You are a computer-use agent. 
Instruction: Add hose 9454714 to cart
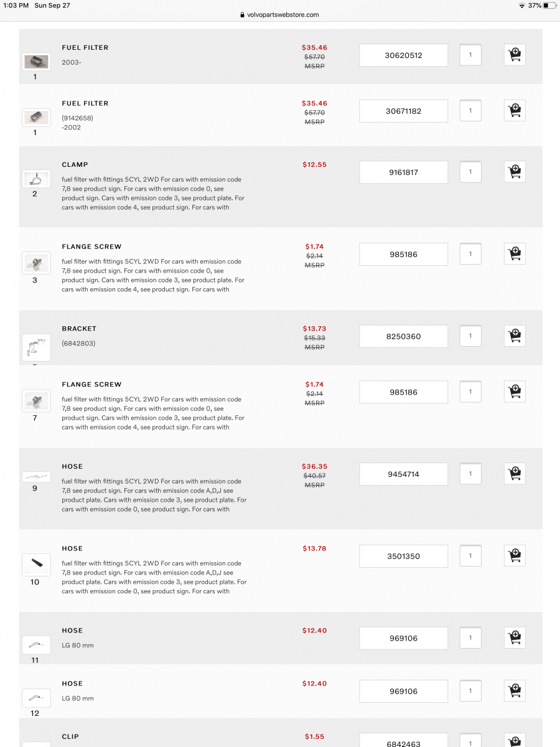click(514, 474)
